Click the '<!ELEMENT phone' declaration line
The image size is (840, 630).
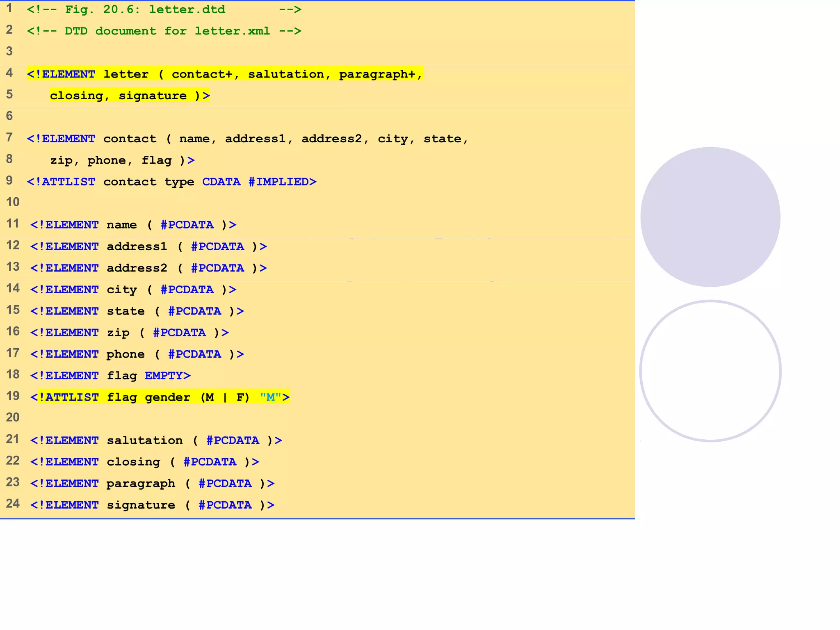(137, 354)
